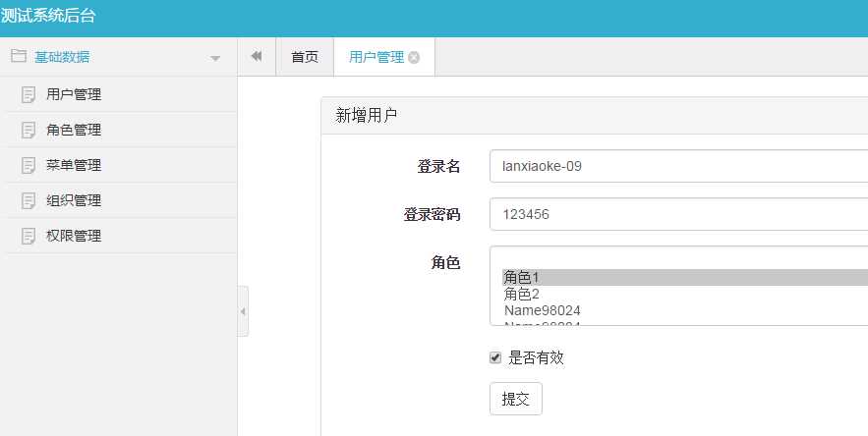This screenshot has width=868, height=436.
Task: Click the 测试系统后台 title
Action: tap(48, 16)
